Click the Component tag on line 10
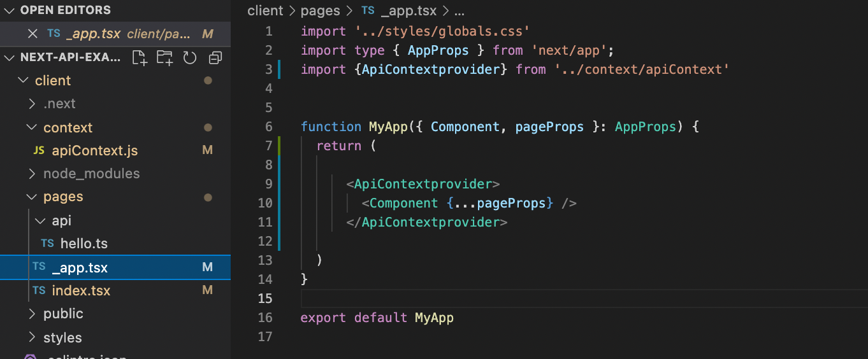The image size is (868, 359). [404, 203]
